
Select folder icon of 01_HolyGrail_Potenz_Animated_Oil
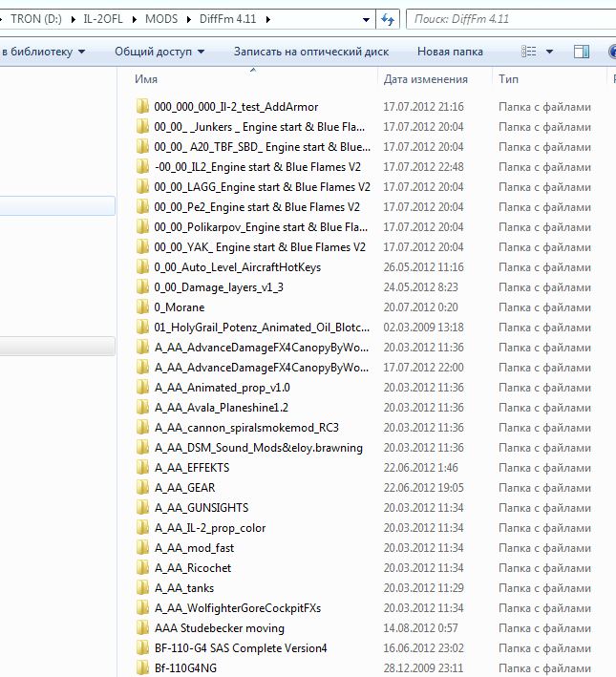pos(142,328)
